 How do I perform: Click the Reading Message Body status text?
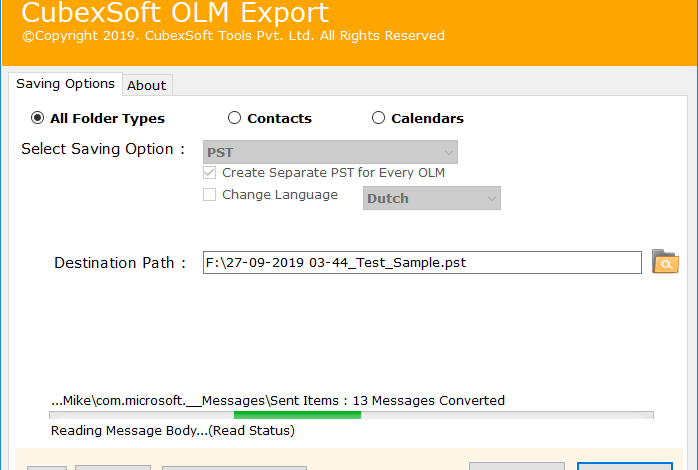click(173, 430)
